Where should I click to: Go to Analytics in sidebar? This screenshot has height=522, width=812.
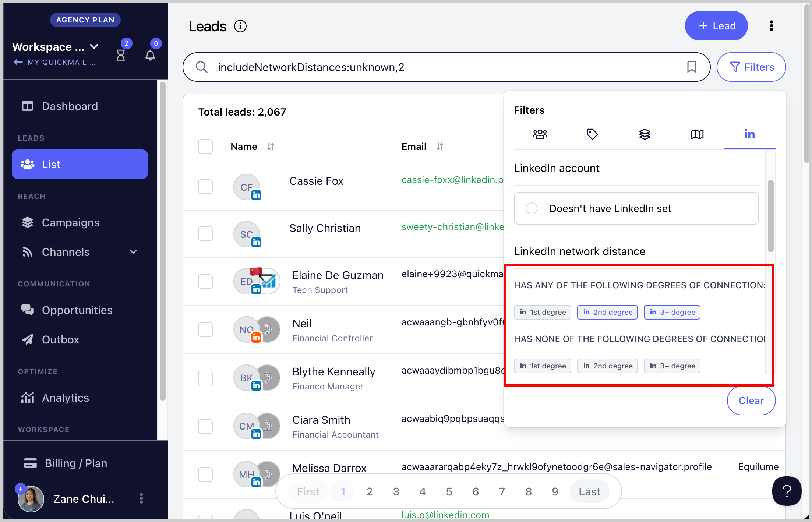pyautogui.click(x=65, y=398)
